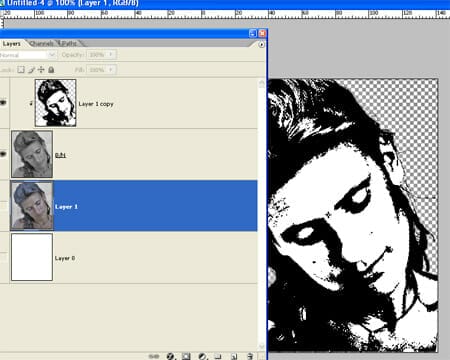450x360 pixels.
Task: Add a layer mask
Action: (x=186, y=356)
